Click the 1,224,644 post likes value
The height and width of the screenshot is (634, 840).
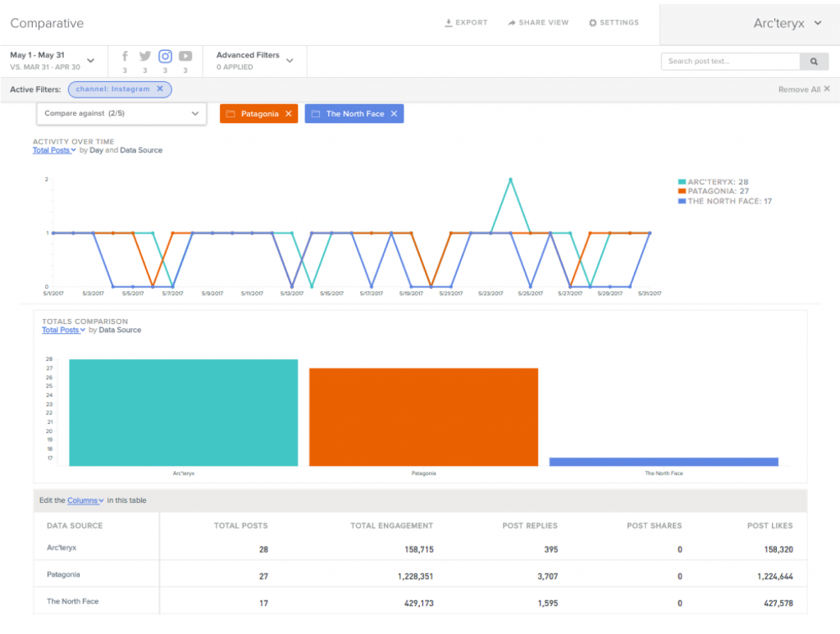pyautogui.click(x=775, y=577)
